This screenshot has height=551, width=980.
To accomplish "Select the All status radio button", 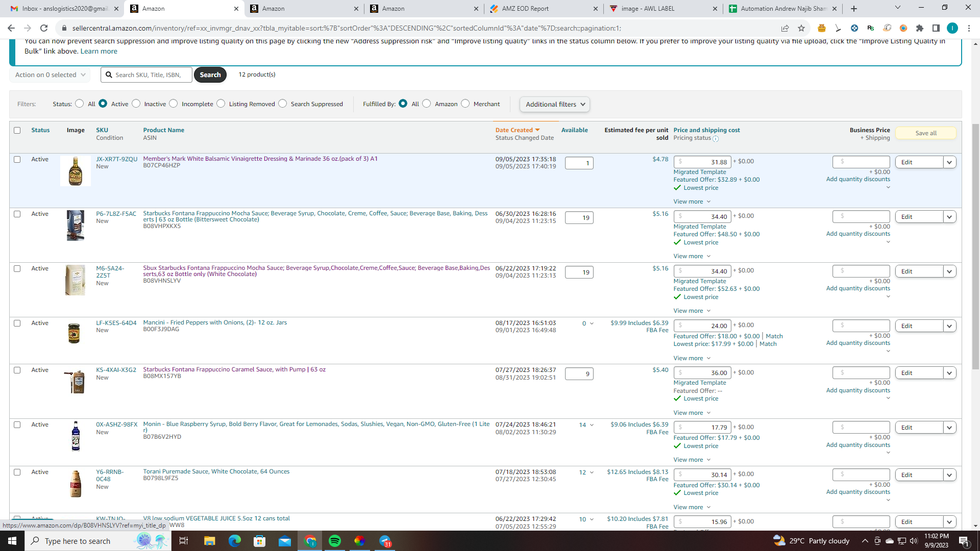I will (79, 104).
